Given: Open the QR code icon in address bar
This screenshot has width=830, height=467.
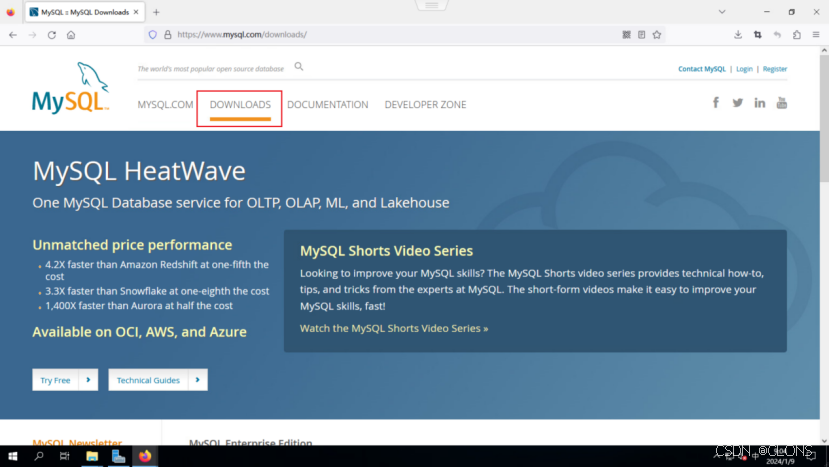Looking at the screenshot, I should (x=626, y=35).
